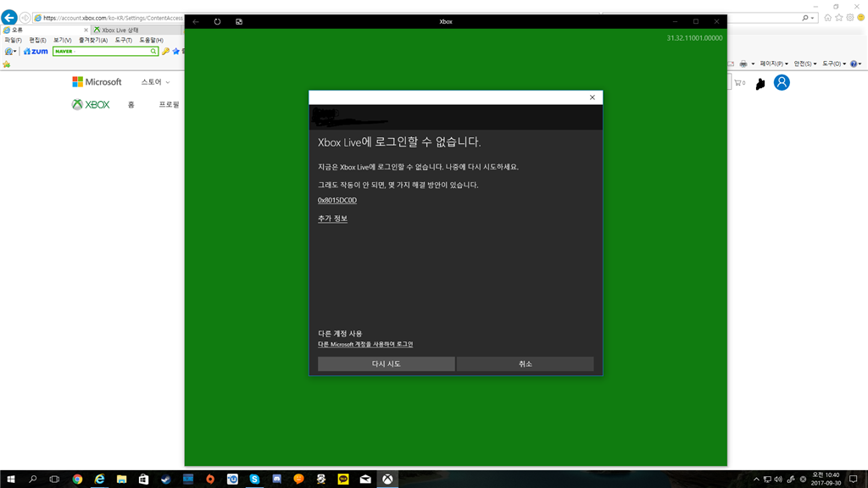The height and width of the screenshot is (488, 868).
Task: Open Microsoft Store from the taskbar
Action: tap(144, 480)
